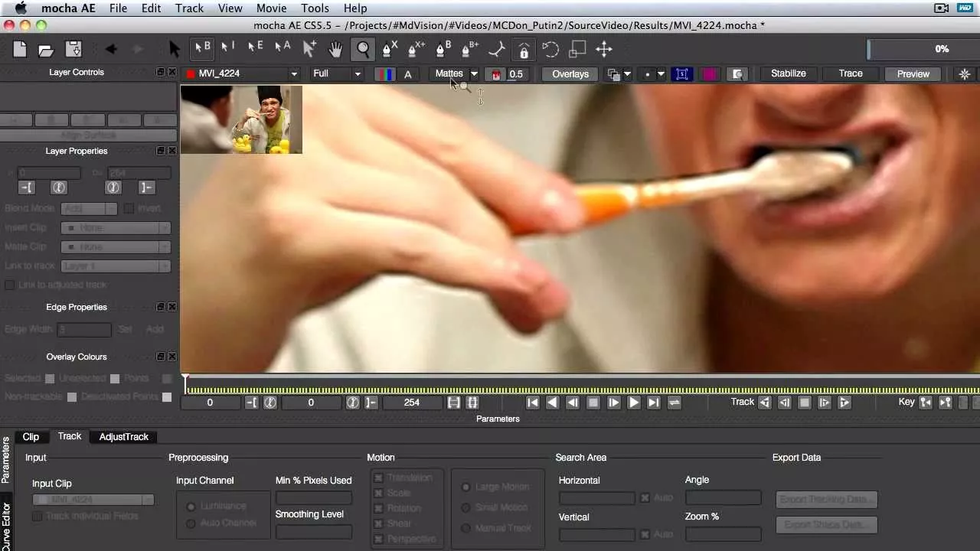Select the Hand pan tool
This screenshot has height=551, width=980.
pyautogui.click(x=335, y=50)
